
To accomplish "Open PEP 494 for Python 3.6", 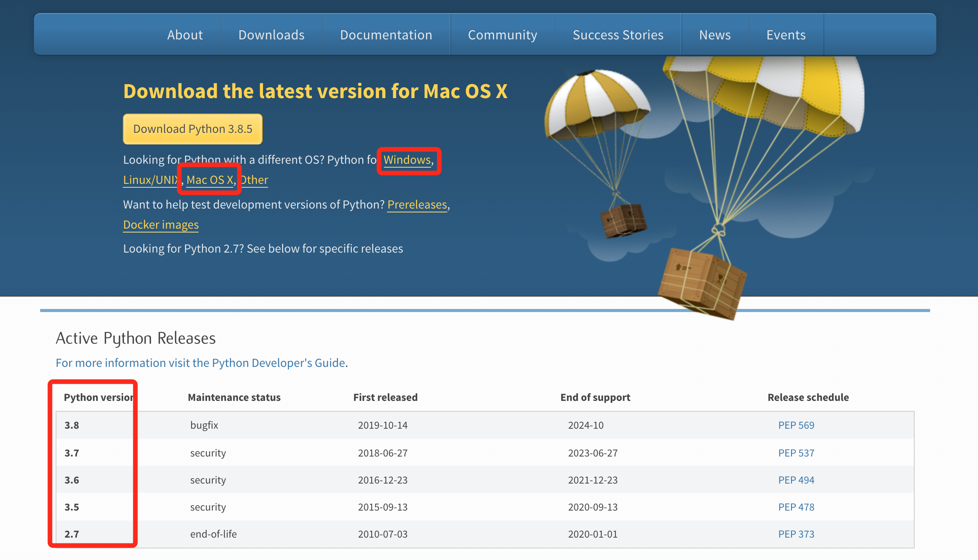I will [796, 480].
